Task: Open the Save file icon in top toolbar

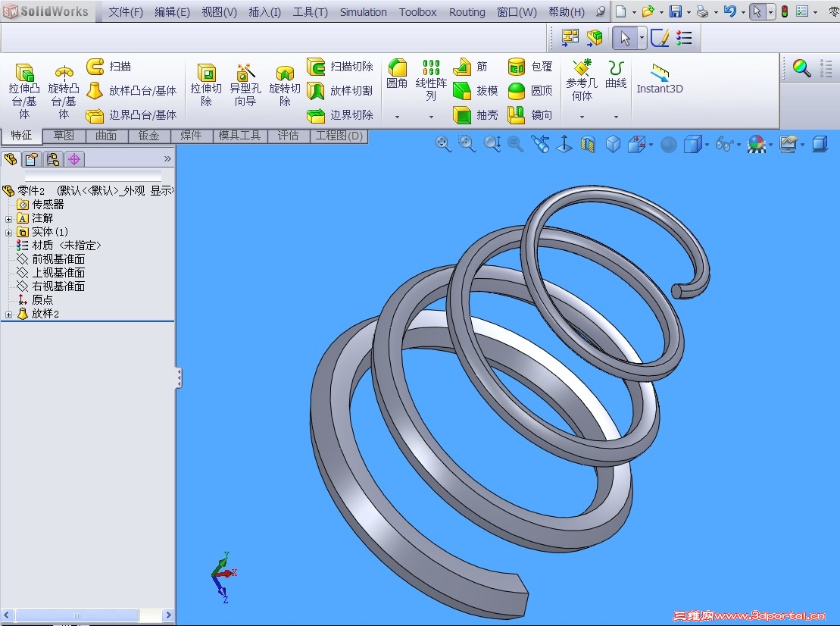Action: click(x=676, y=11)
